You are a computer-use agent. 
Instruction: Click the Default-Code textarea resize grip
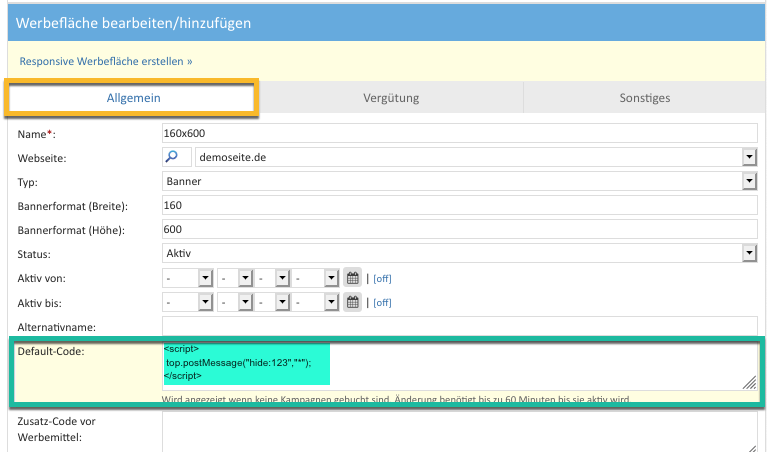749,382
